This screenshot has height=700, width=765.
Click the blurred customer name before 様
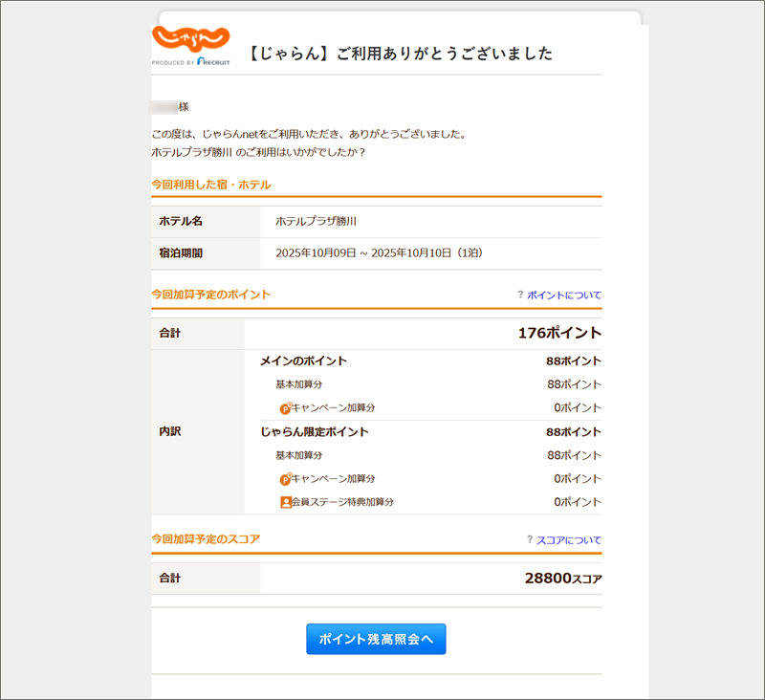click(164, 107)
